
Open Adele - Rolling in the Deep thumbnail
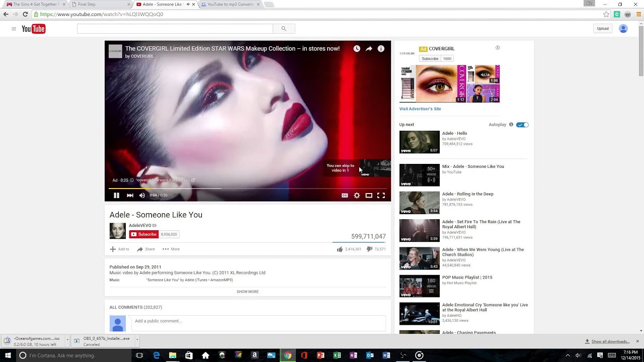420,203
